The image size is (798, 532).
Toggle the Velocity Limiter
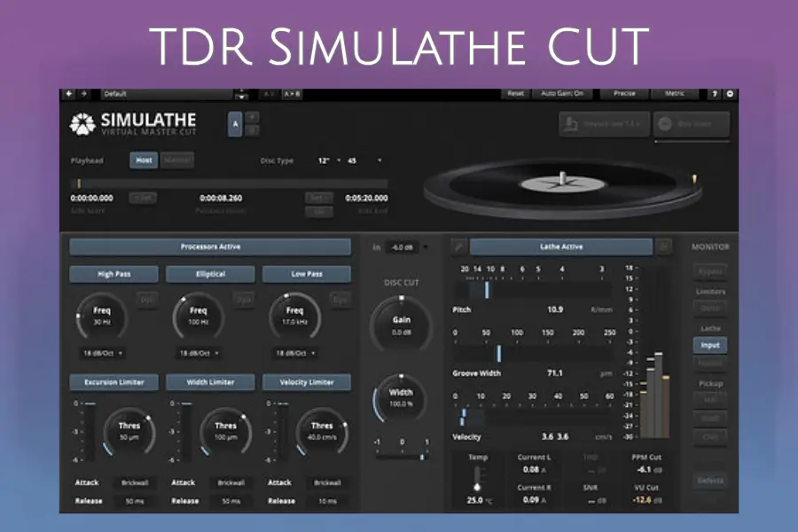tap(307, 382)
